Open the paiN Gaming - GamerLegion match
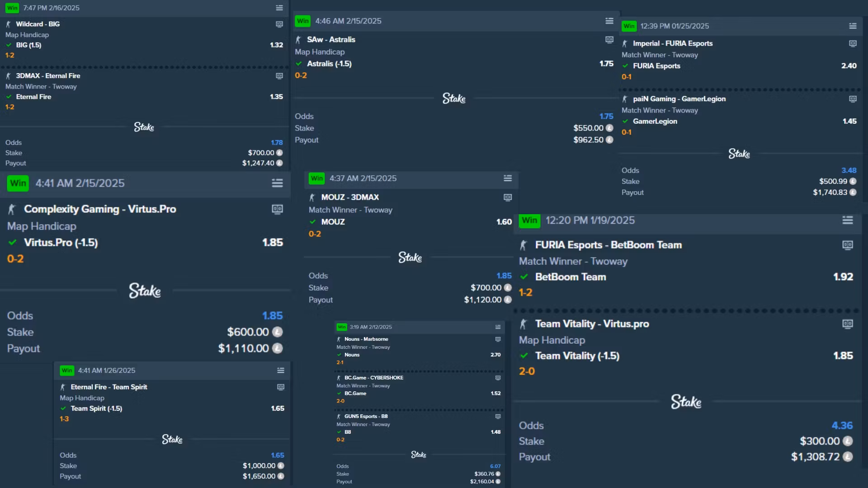Screen dimensions: 868x488 679,99
